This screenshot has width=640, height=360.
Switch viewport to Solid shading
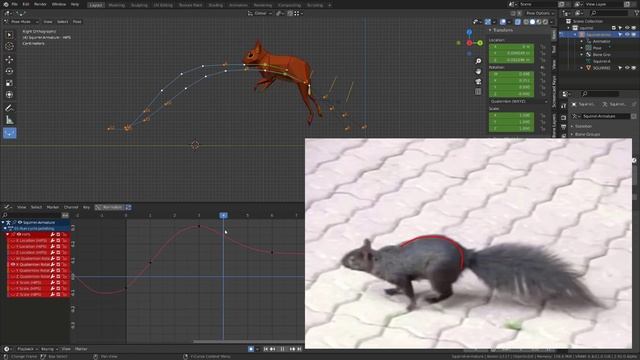coord(532,22)
